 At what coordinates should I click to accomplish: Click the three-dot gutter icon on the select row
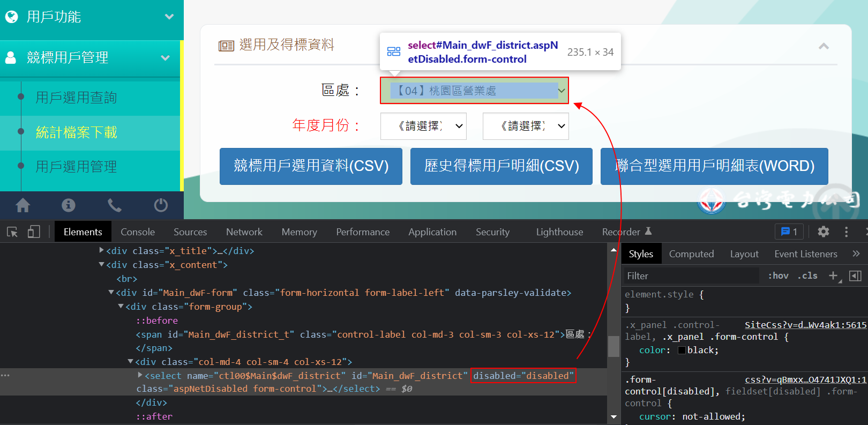pos(5,375)
